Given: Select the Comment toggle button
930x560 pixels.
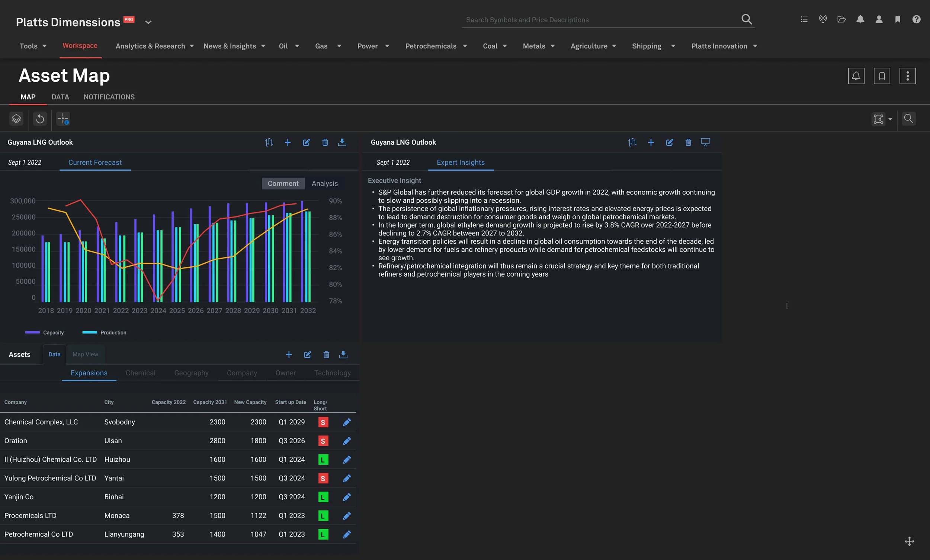Looking at the screenshot, I should point(283,183).
